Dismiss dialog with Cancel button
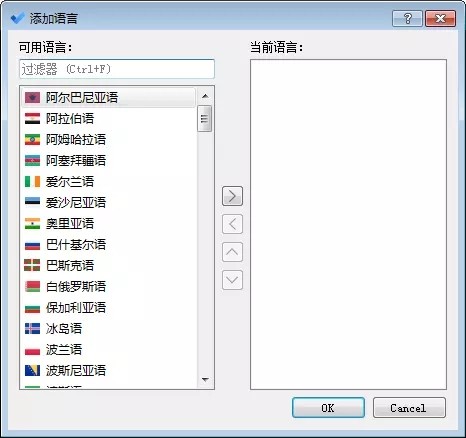The height and width of the screenshot is (438, 466). point(409,408)
